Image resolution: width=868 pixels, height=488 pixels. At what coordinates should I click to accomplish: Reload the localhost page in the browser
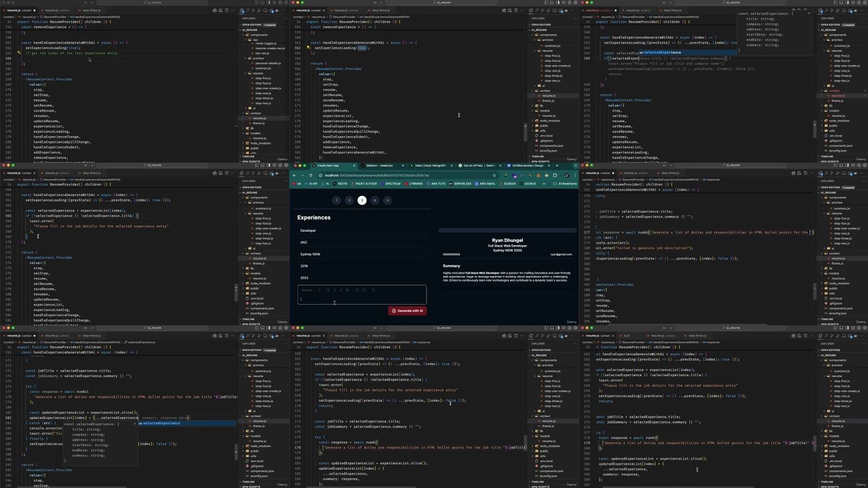click(310, 175)
